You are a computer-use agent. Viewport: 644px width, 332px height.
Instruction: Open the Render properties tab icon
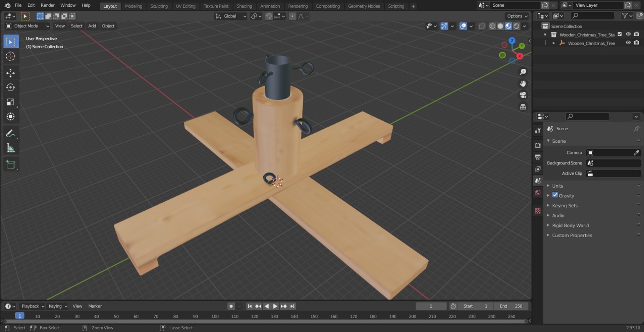click(538, 145)
